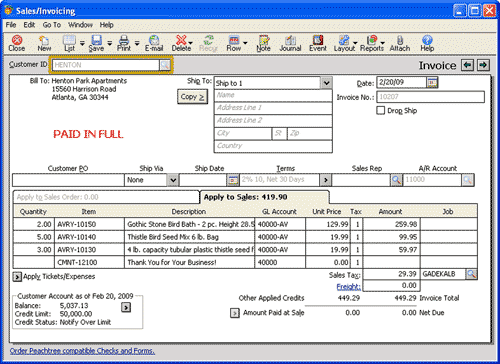Print the invoice using Print icon
The width and height of the screenshot is (500, 364).
tap(124, 43)
